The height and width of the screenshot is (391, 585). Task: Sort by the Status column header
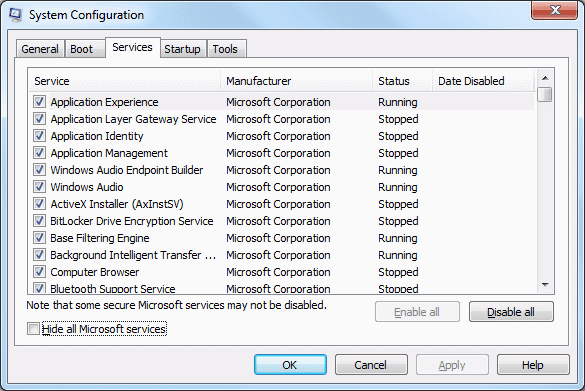[x=403, y=81]
